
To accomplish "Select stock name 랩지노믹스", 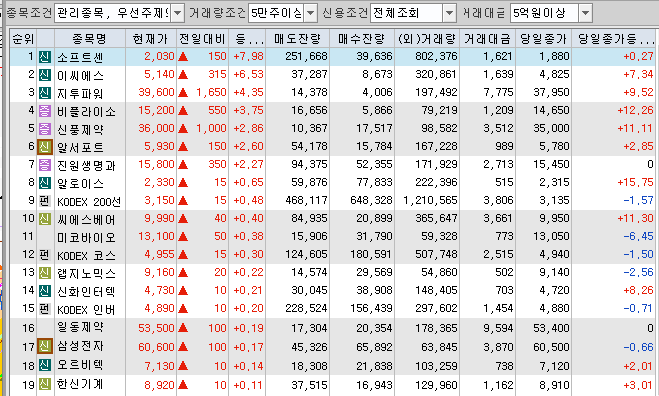I will [86, 274].
